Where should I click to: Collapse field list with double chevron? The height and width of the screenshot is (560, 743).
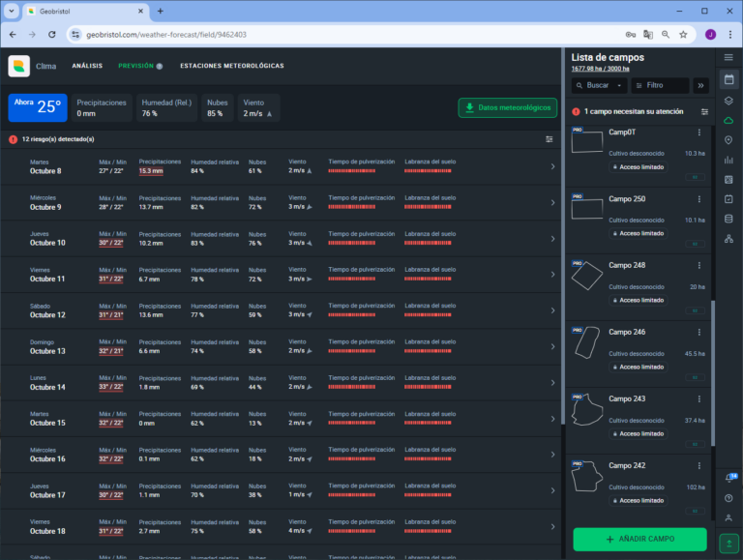(x=701, y=86)
